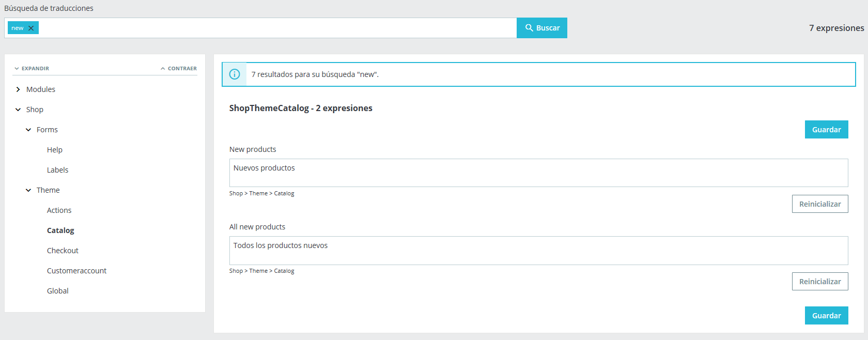868x340 pixels.
Task: Select Labels under Forms
Action: (x=57, y=170)
